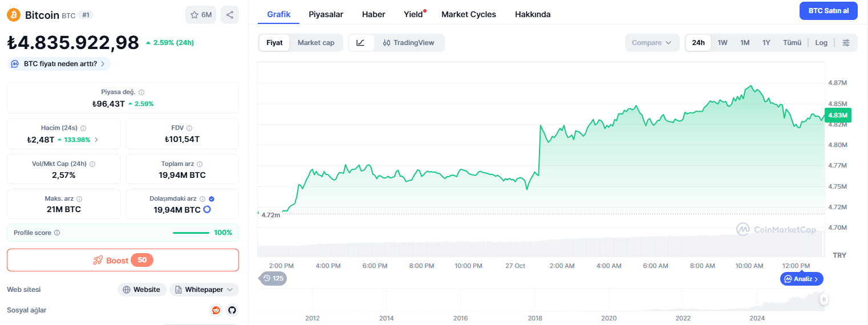Open the Hakkında tab

pyautogui.click(x=533, y=14)
